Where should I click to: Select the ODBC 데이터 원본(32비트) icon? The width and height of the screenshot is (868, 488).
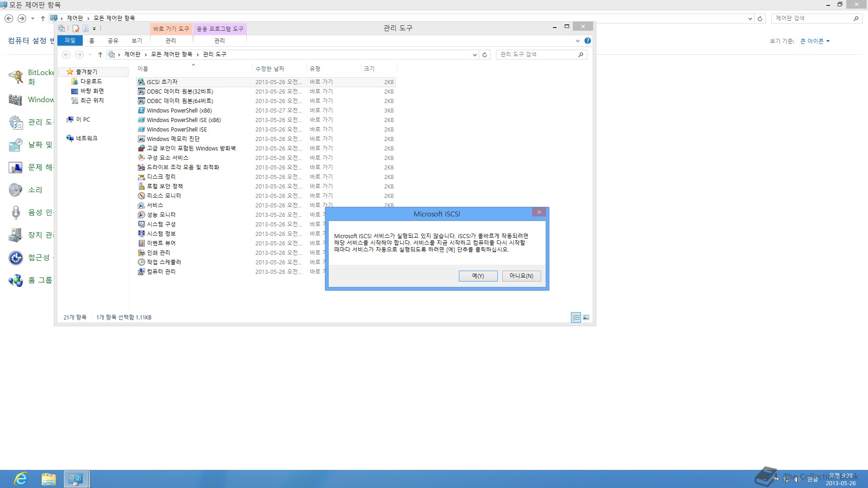click(x=142, y=91)
